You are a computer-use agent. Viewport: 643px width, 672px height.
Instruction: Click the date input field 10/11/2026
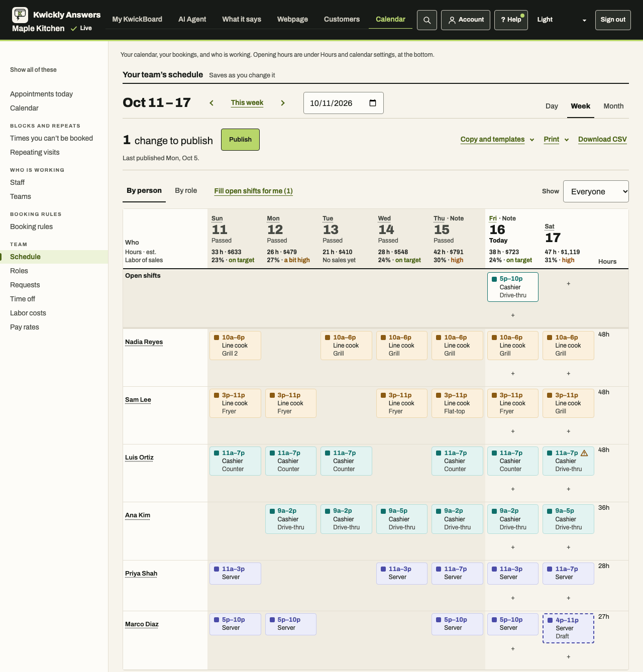coord(344,103)
